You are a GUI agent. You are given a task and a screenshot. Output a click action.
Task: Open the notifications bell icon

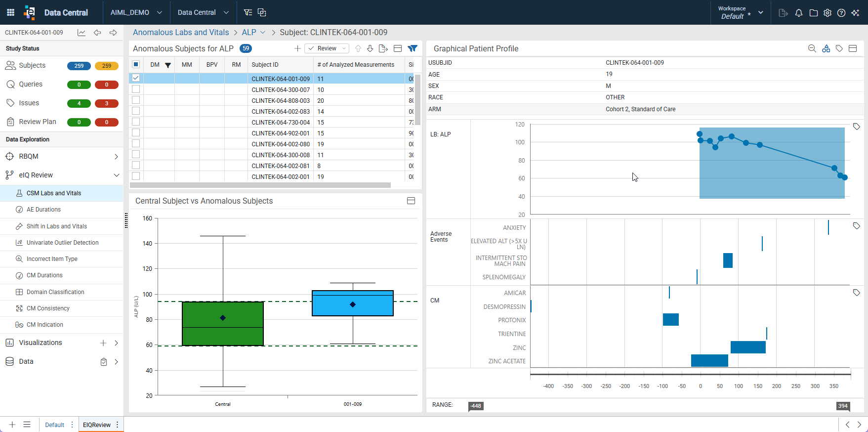pyautogui.click(x=799, y=13)
